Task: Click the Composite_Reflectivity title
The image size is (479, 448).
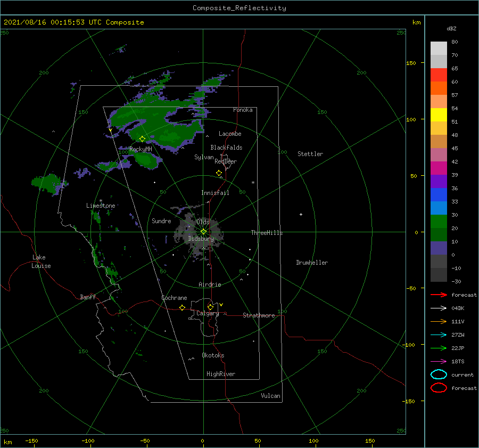Action: (240, 8)
